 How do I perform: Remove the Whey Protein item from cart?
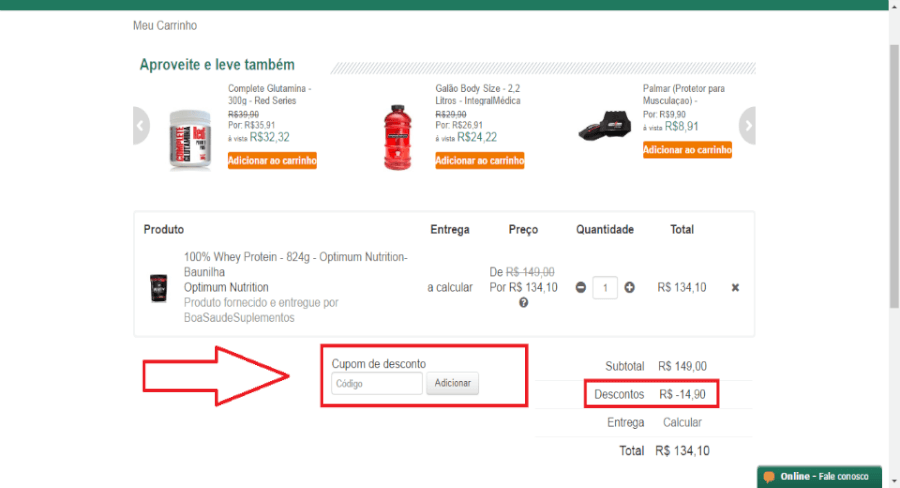[x=735, y=288]
